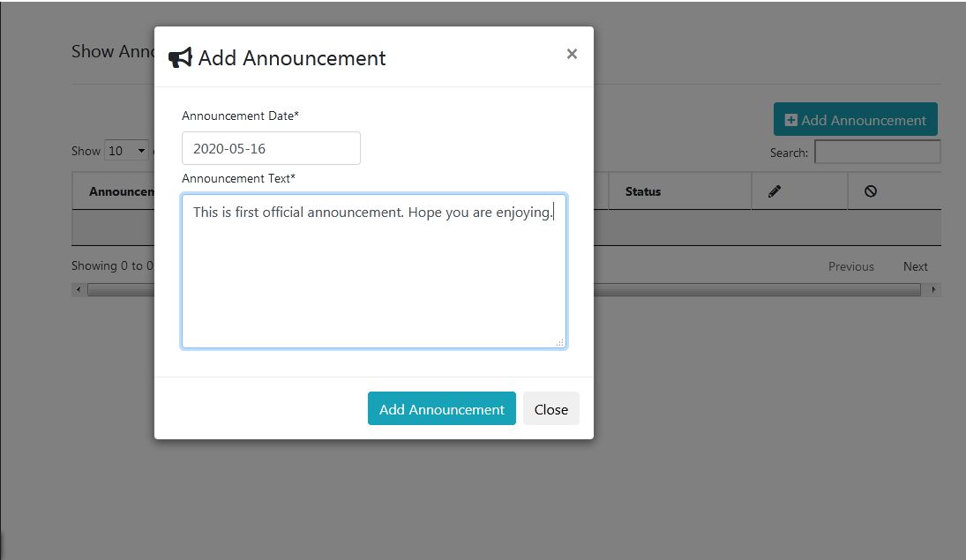The width and height of the screenshot is (966, 560).
Task: Click the Search box above the table
Action: click(877, 152)
